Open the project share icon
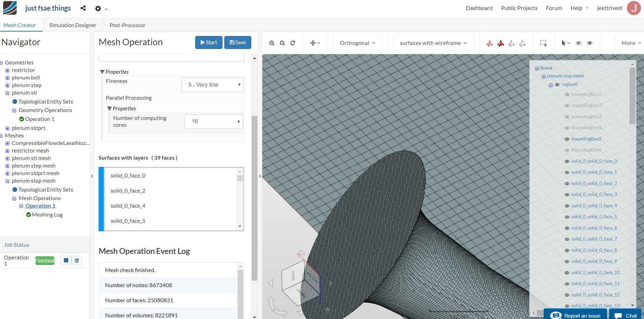 [x=83, y=8]
